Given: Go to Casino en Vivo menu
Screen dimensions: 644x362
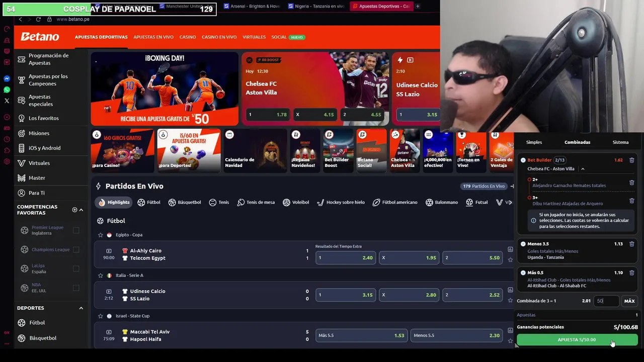Looking at the screenshot, I should 219,37.
